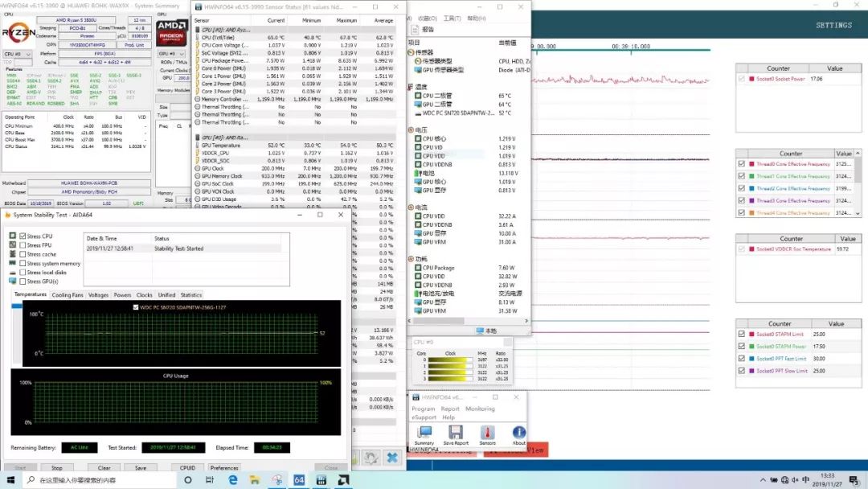868x489 pixels.
Task: Switch to Voltages tab
Action: click(x=98, y=295)
